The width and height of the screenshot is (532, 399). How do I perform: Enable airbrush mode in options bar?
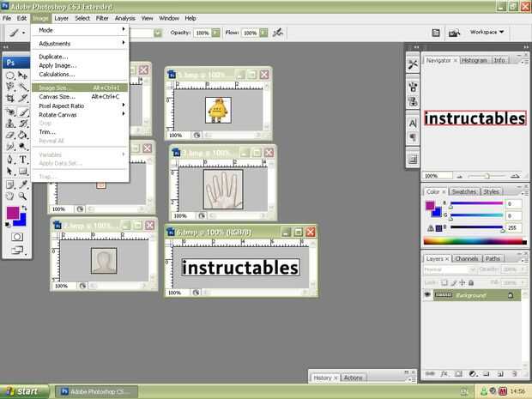pyautogui.click(x=278, y=33)
